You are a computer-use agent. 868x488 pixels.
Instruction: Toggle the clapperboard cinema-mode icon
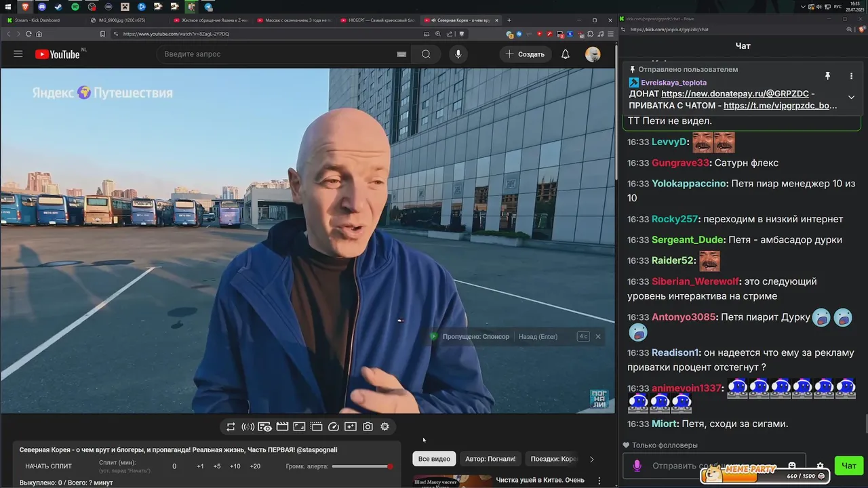(x=282, y=426)
